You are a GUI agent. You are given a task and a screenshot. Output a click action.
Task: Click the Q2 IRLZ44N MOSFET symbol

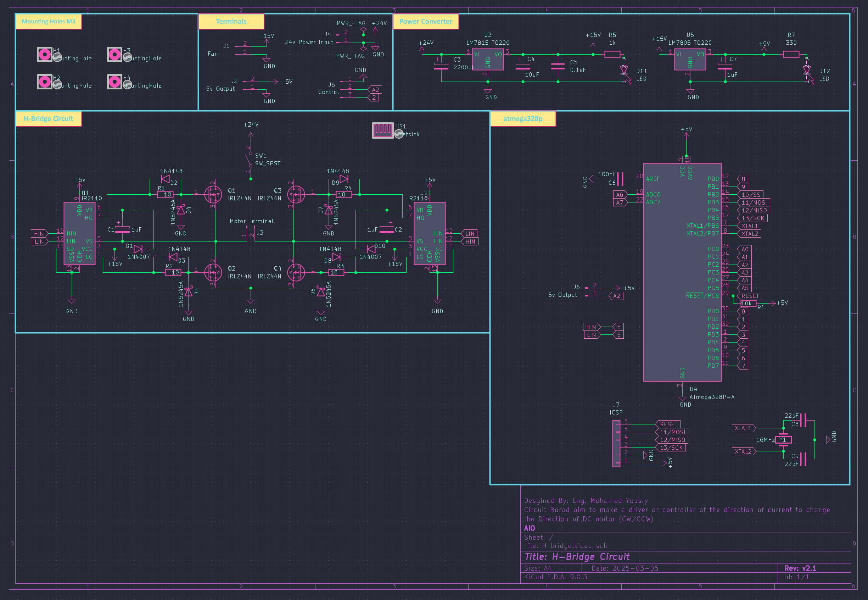[213, 272]
